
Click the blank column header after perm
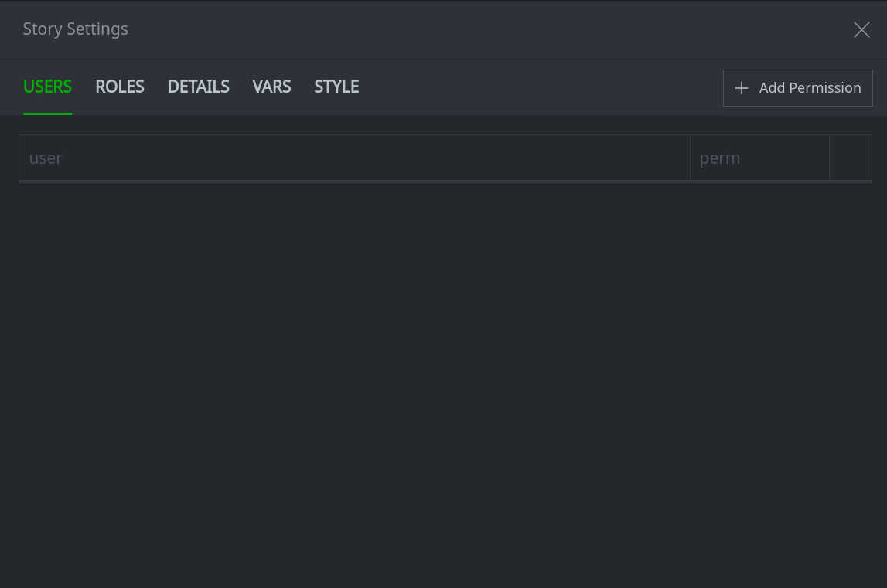(850, 158)
